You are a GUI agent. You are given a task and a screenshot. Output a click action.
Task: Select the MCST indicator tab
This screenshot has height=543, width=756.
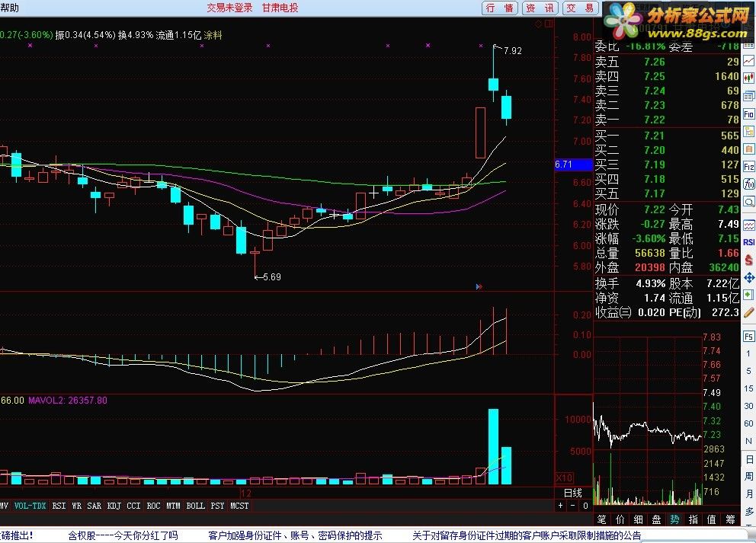click(x=239, y=506)
